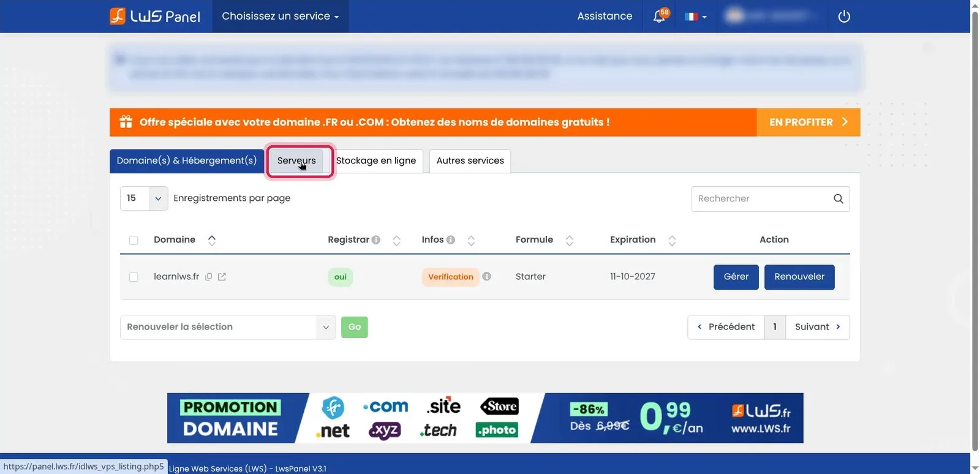This screenshot has width=980, height=474.
Task: Open the Assistance menu
Action: (605, 16)
